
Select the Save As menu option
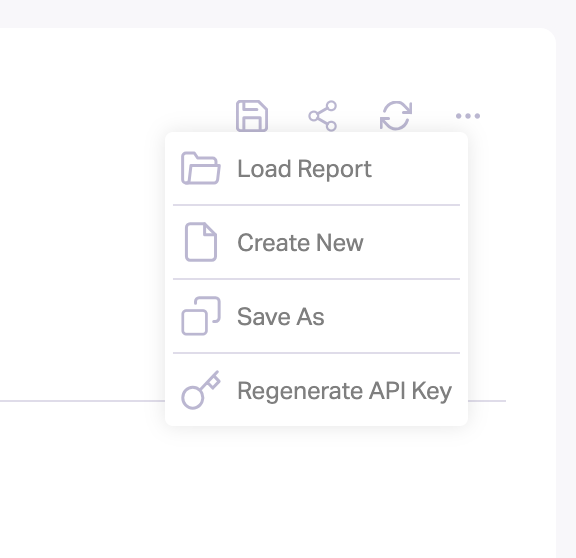click(x=316, y=316)
